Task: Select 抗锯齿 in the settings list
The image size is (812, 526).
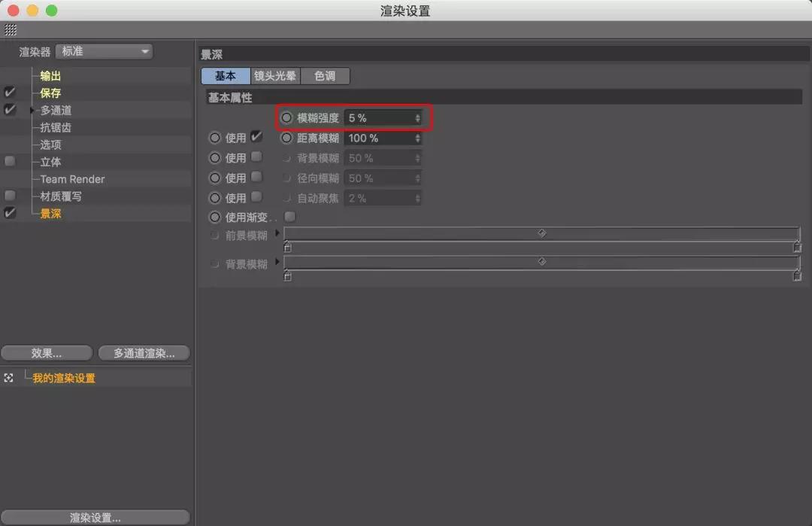Action: coord(56,127)
